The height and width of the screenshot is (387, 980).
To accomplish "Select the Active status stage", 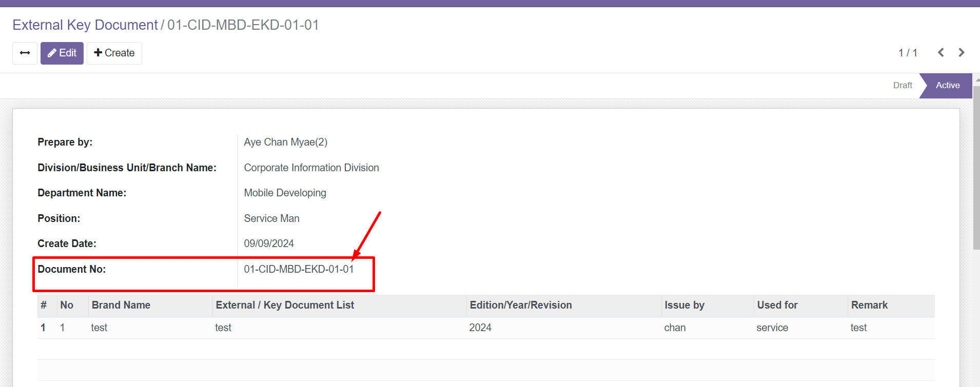I will click(x=947, y=86).
